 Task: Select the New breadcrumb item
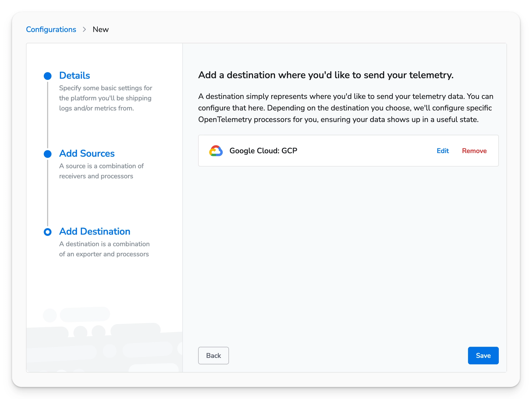pos(100,29)
